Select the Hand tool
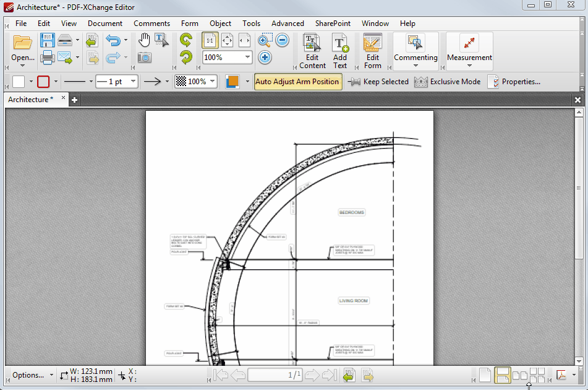This screenshot has height=390, width=588. (x=144, y=40)
